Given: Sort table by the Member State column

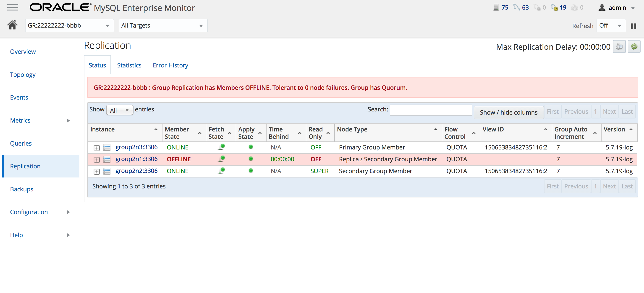Looking at the screenshot, I should pyautogui.click(x=184, y=133).
